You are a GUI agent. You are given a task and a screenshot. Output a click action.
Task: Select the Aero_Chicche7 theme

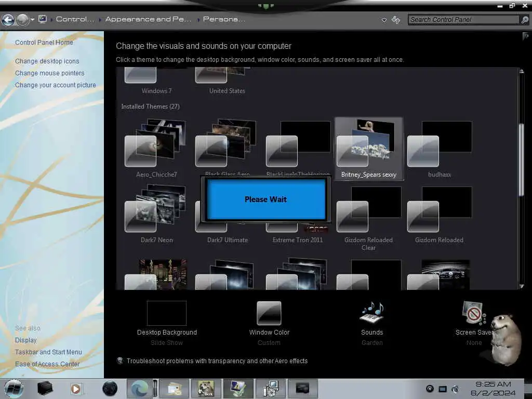tap(156, 148)
